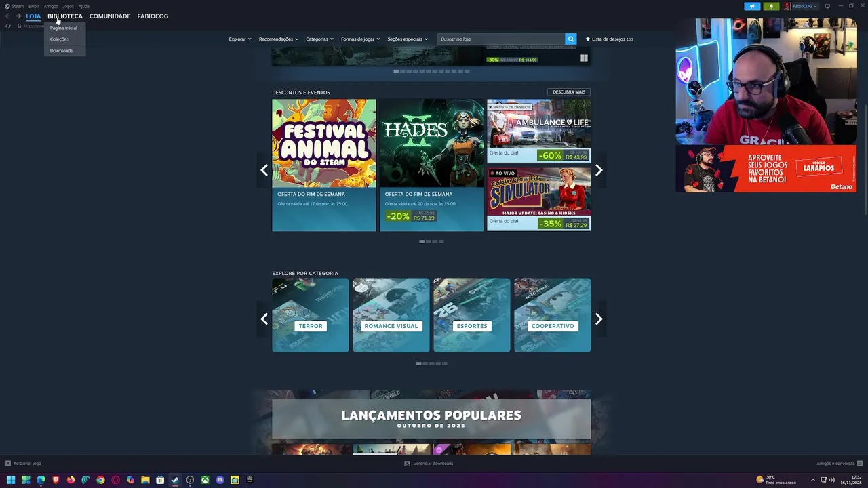Viewport: 868px width, 488px height.
Task: Go back using the navigation arrow
Action: click(x=8, y=16)
